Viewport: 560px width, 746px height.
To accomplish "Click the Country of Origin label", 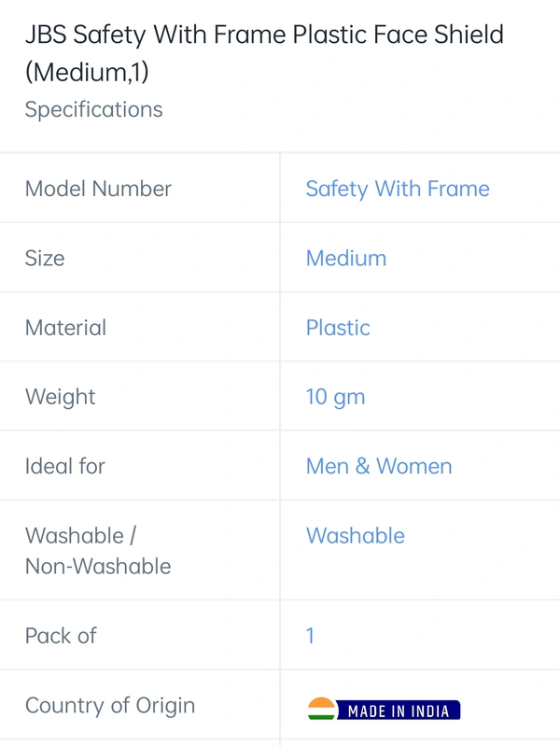I will coord(110,706).
